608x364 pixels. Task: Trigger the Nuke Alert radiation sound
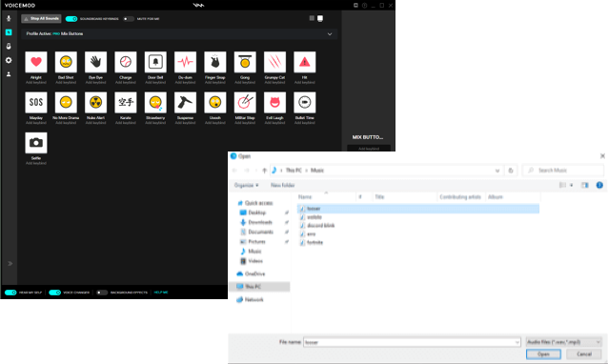coord(96,102)
